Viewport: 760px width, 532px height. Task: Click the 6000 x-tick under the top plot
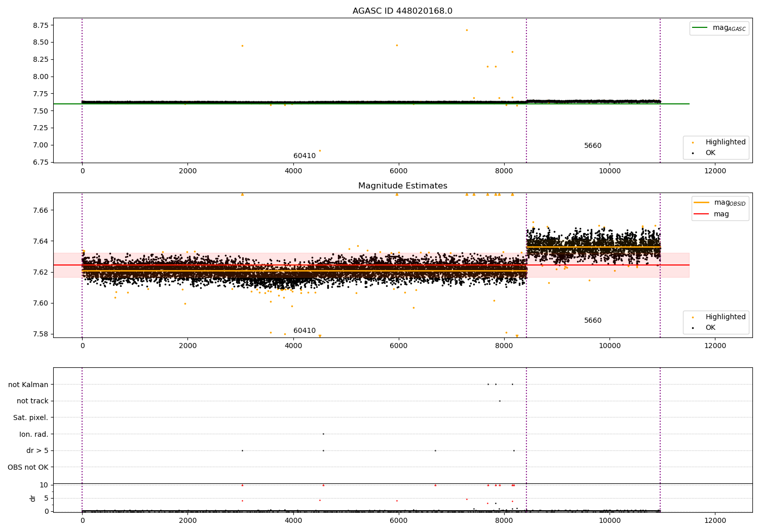(x=399, y=171)
